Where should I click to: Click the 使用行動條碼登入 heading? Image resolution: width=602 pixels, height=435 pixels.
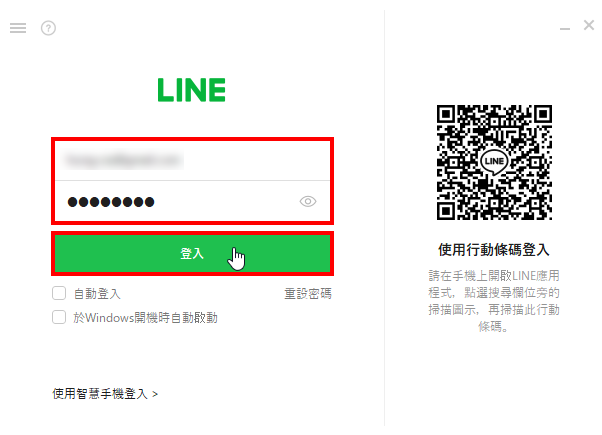pos(494,250)
